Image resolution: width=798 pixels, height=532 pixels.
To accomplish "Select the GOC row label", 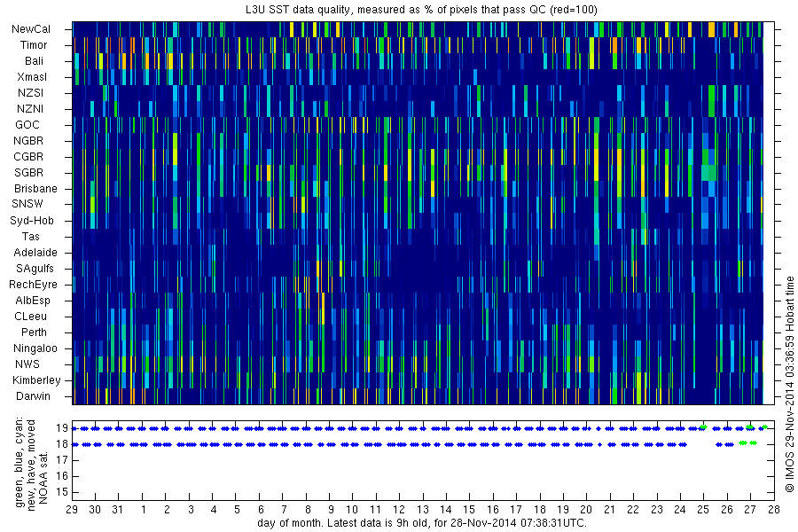I will tap(27, 125).
